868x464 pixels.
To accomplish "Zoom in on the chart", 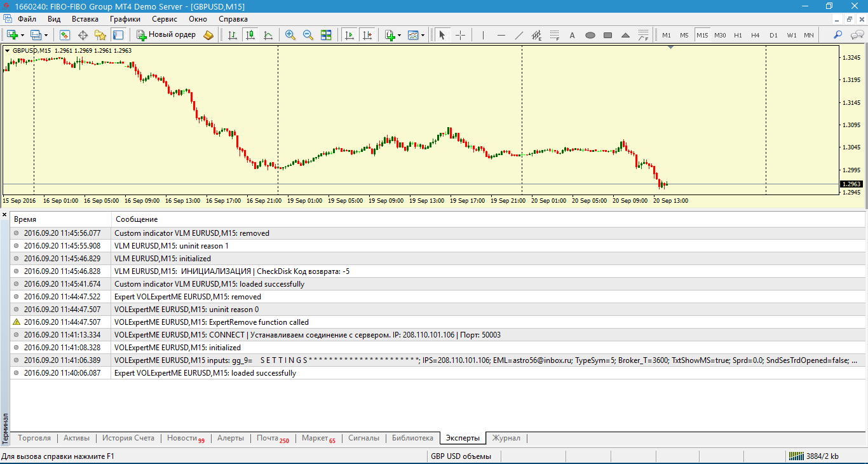I will tap(290, 35).
